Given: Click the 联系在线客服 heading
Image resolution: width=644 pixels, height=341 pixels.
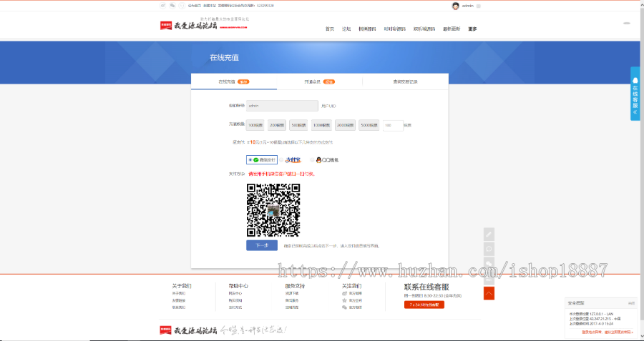Looking at the screenshot, I should click(x=426, y=287).
